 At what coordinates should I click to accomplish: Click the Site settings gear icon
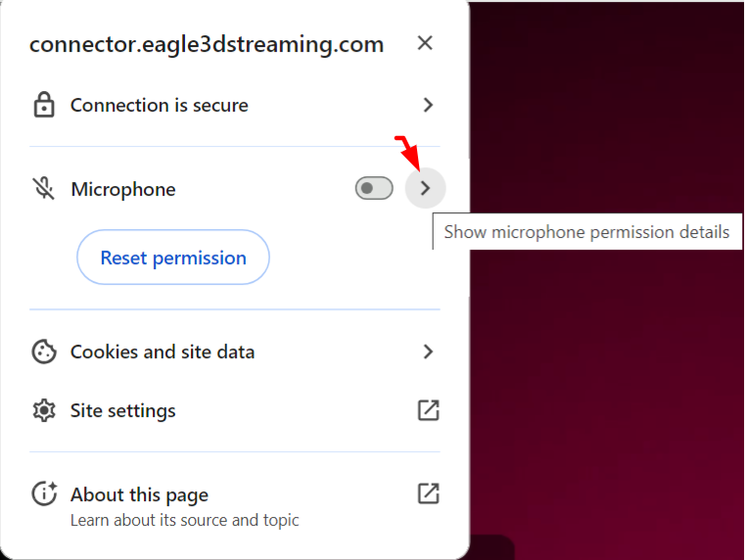point(44,410)
